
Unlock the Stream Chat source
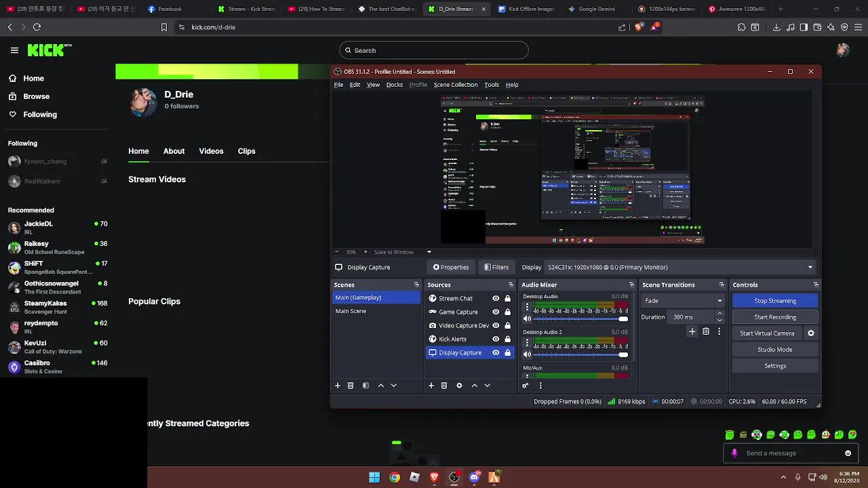tap(507, 298)
